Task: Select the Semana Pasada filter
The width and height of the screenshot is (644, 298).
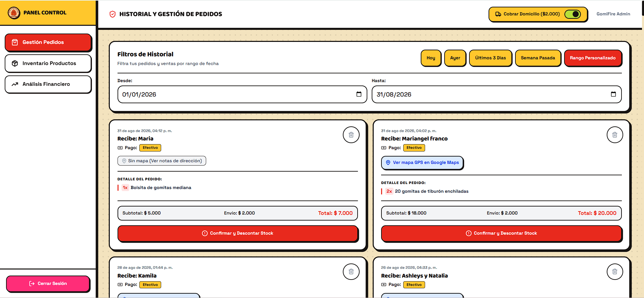Action: (x=538, y=58)
